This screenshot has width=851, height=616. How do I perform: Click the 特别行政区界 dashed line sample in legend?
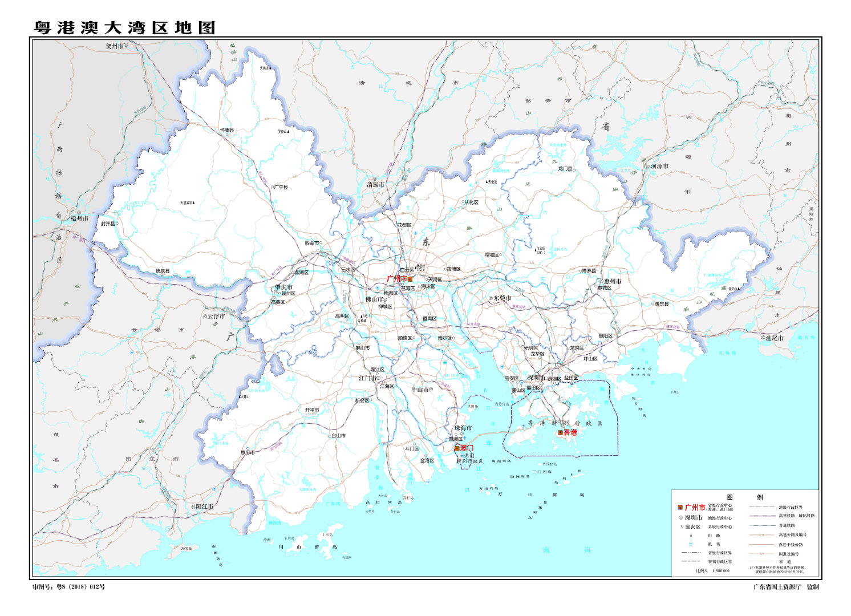tap(691, 561)
